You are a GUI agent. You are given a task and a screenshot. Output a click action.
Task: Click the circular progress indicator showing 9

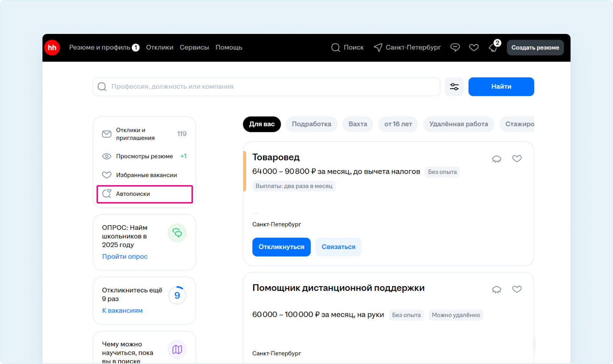177,295
